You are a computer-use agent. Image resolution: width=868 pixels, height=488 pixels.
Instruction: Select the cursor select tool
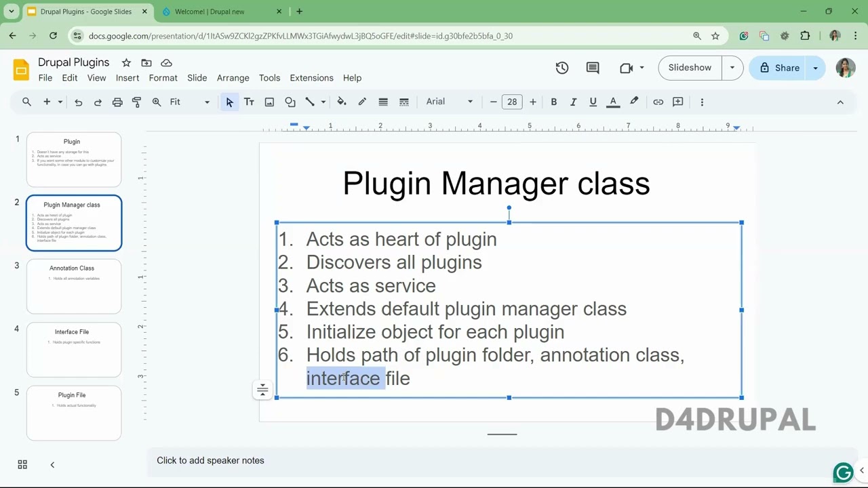[229, 102]
